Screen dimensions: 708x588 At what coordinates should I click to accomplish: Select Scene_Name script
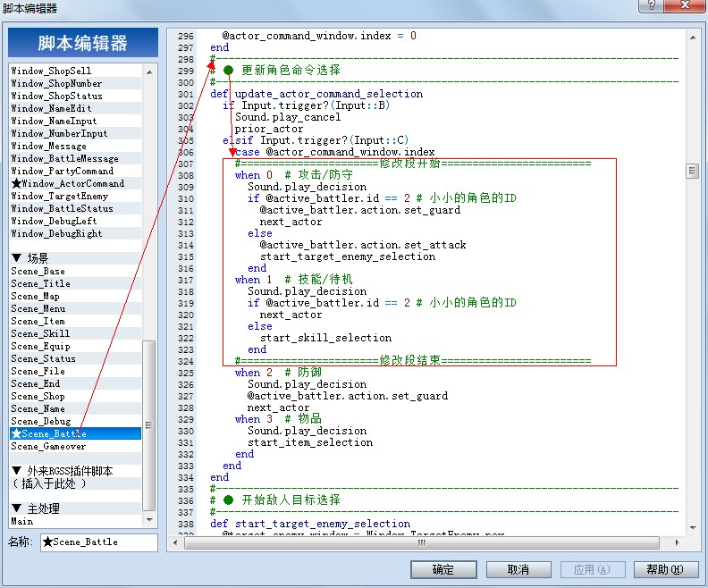click(75, 409)
